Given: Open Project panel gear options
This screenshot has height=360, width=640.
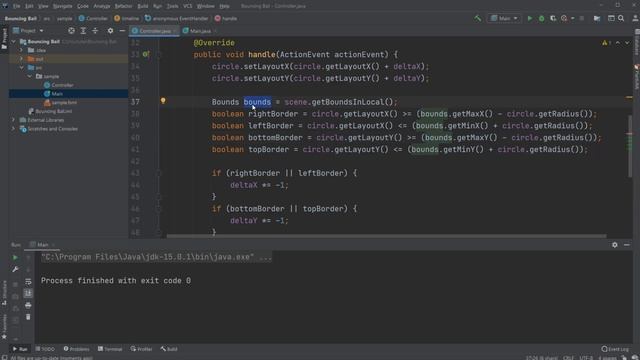Looking at the screenshot, I should tap(110, 31).
